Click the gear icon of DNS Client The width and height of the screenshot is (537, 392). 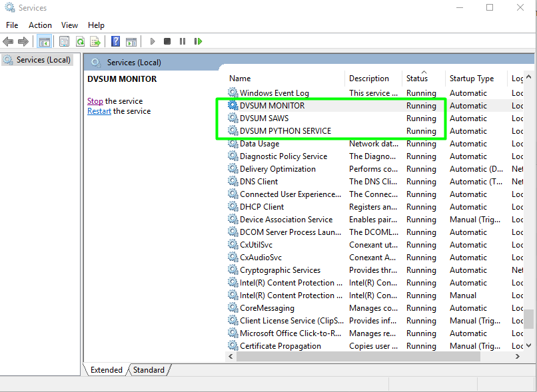233,181
